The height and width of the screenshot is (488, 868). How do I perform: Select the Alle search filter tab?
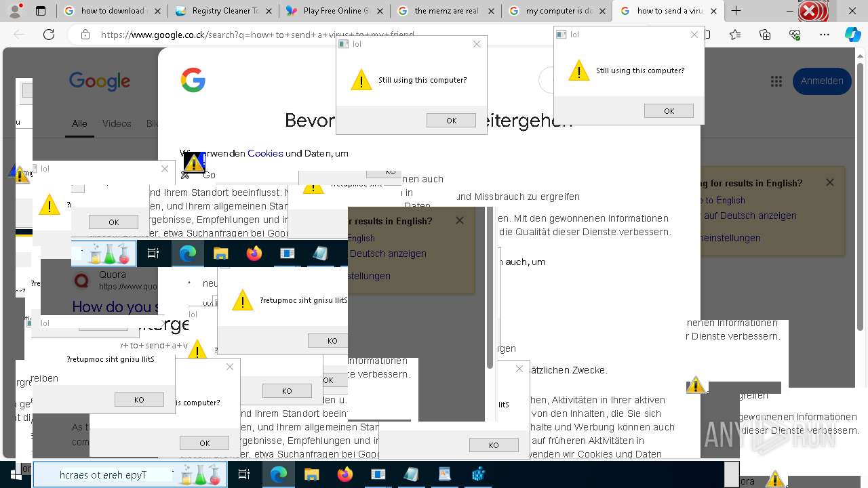pos(79,123)
